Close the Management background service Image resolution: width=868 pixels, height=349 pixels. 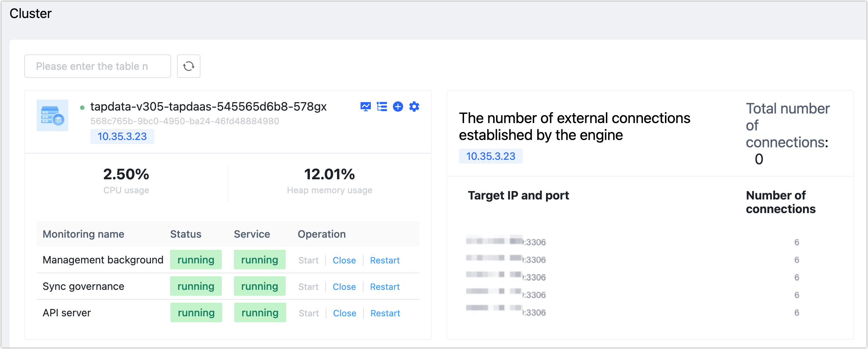tap(344, 260)
